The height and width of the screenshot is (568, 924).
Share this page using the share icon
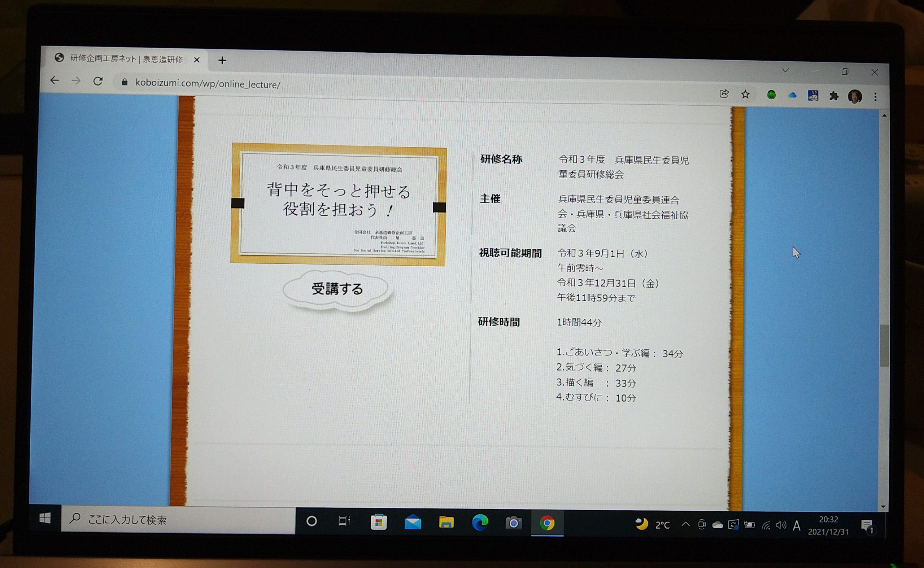(x=724, y=94)
